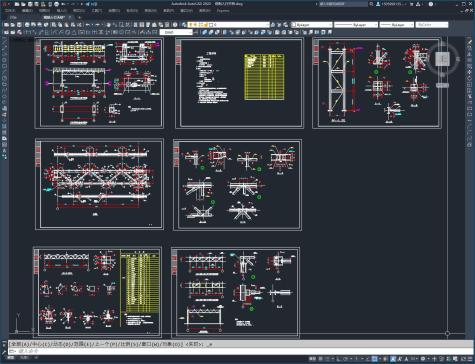Click the Model space button in the status bar
Viewport: 475px width, 364px height.
[x=313, y=359]
